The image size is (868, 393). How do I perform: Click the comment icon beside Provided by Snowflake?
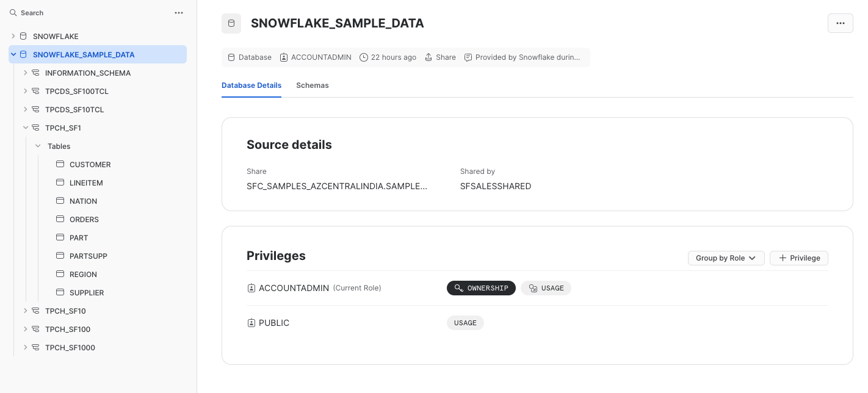pyautogui.click(x=468, y=57)
